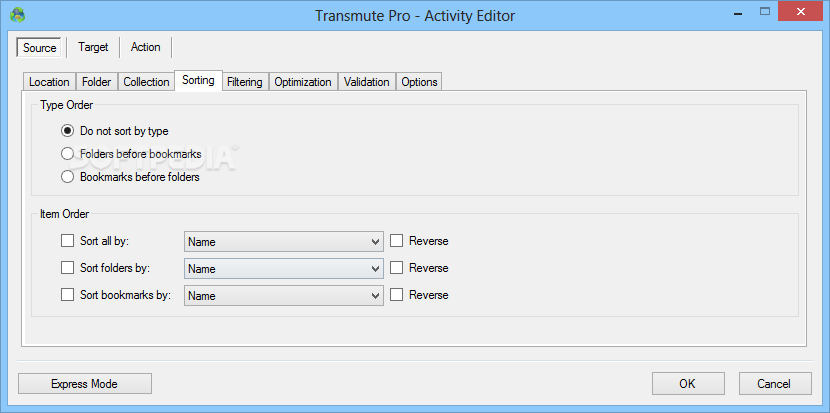Select the Sorting tab
The width and height of the screenshot is (830, 413).
pyautogui.click(x=199, y=80)
